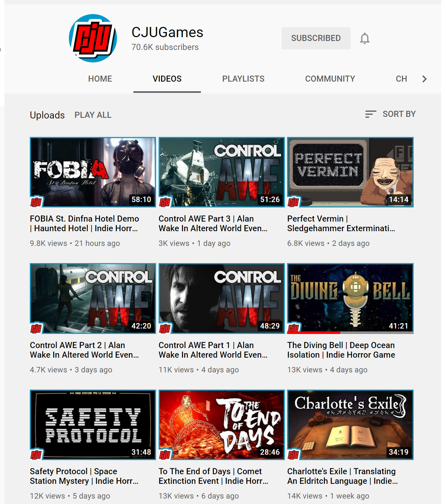
Task: Play the Control AWE Part 3 thumbnail
Action: [x=221, y=172]
